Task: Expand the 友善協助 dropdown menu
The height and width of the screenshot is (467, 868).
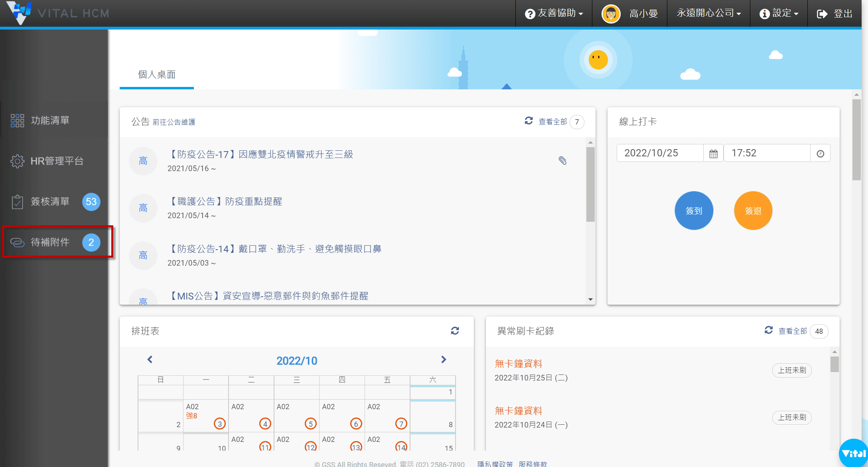Action: click(x=554, y=14)
